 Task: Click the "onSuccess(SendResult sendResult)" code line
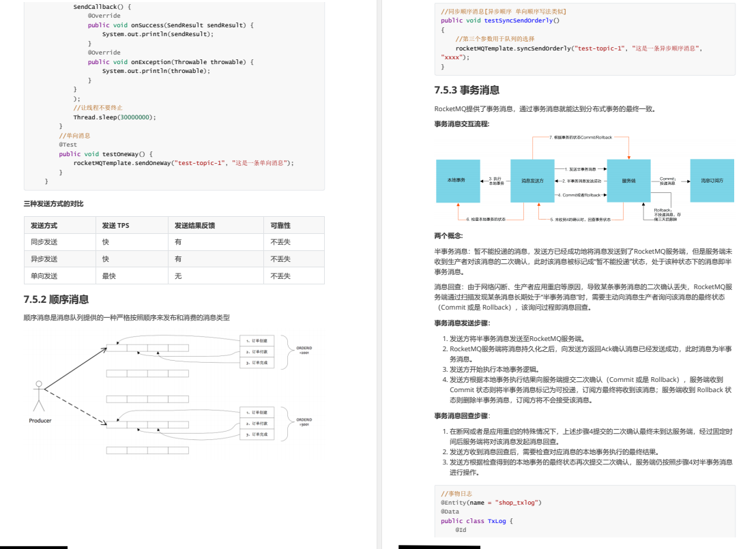coord(171,25)
